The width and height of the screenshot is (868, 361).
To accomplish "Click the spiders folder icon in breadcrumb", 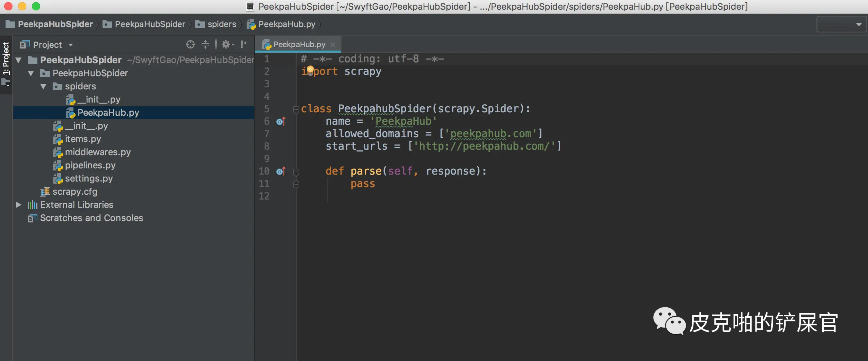I will pos(200,24).
